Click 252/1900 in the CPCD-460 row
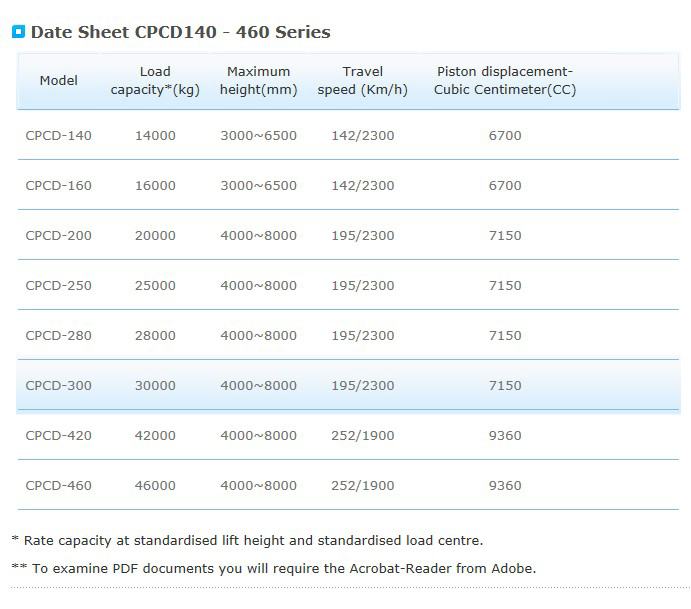 click(363, 486)
